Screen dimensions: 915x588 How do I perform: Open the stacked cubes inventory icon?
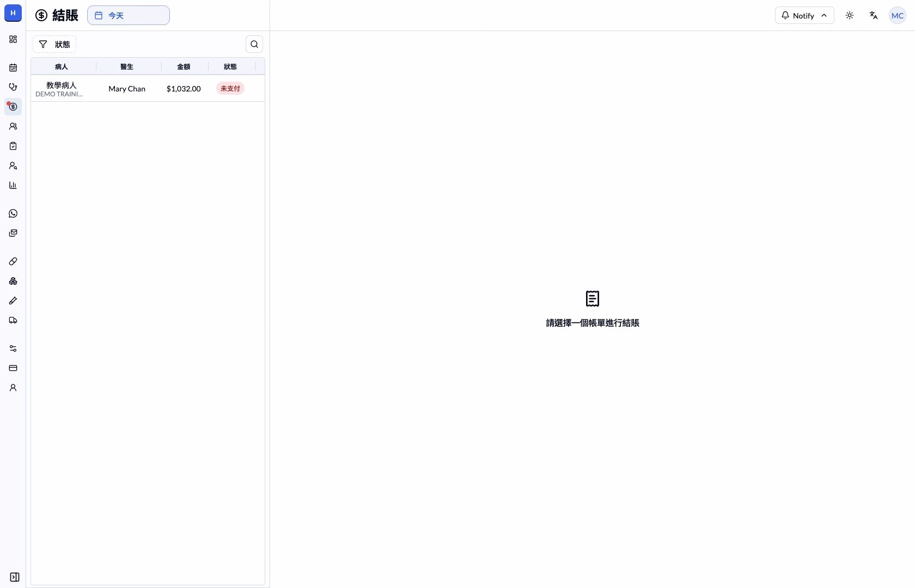pyautogui.click(x=13, y=281)
